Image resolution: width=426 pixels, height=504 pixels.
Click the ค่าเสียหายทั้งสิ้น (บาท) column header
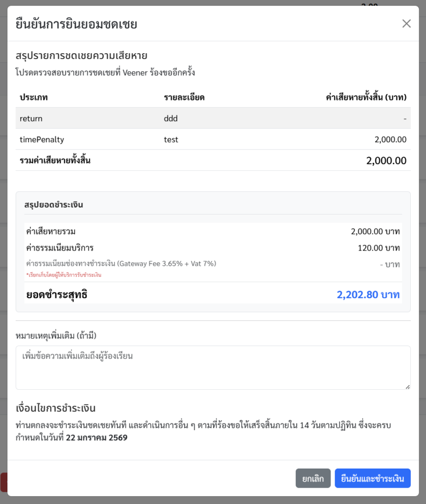(366, 97)
